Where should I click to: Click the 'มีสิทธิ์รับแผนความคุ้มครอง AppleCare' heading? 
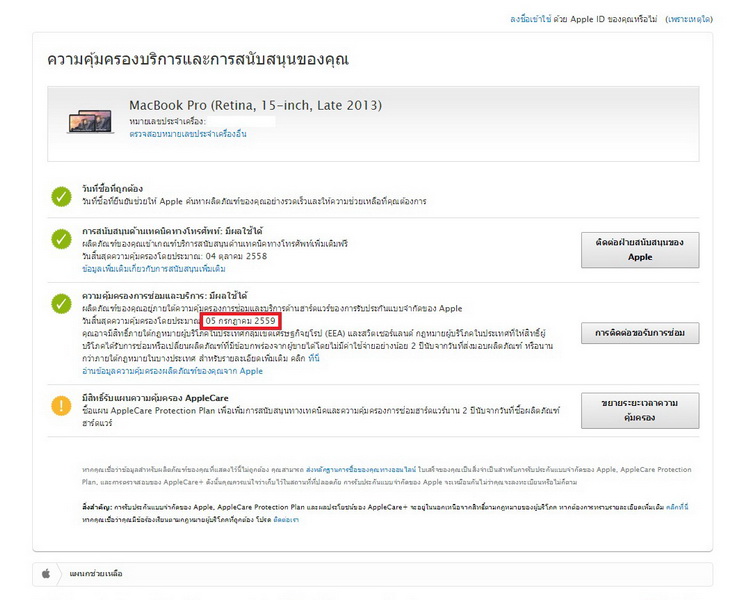pyautogui.click(x=155, y=398)
